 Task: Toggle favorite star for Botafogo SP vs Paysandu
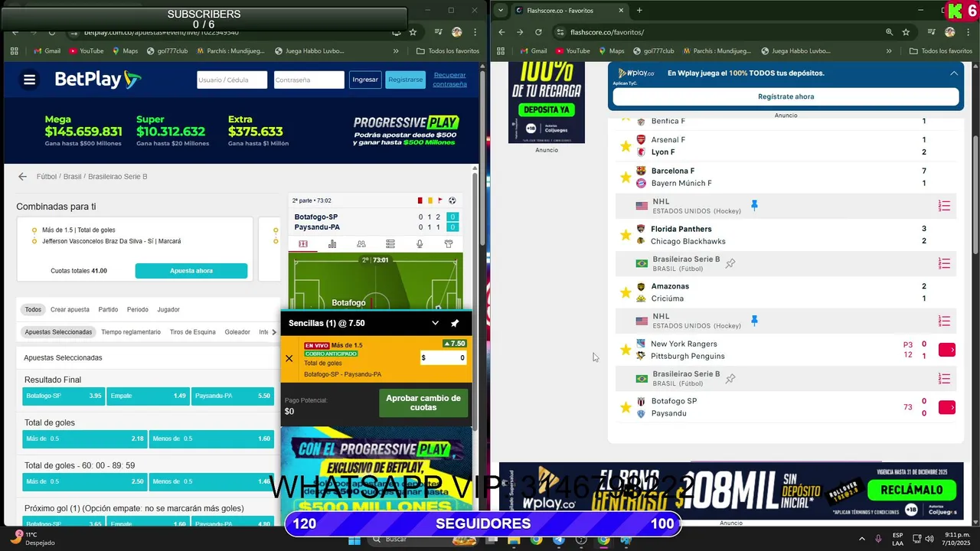pyautogui.click(x=626, y=407)
